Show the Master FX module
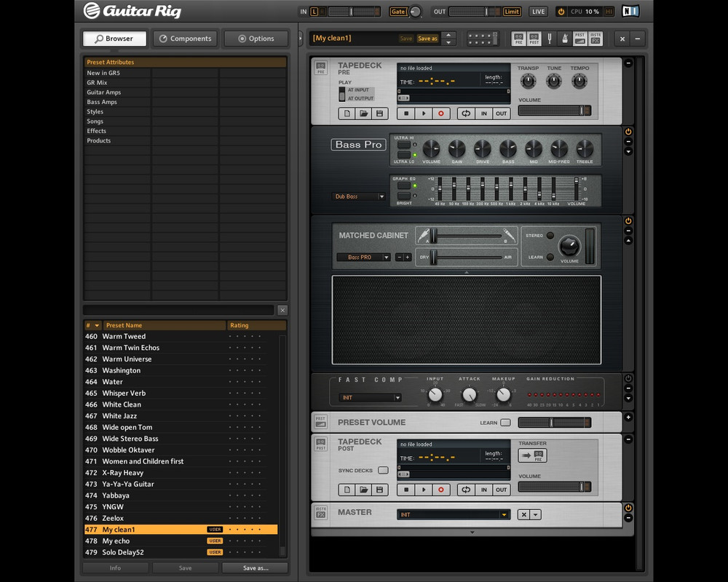The image size is (728, 582). coord(596,39)
